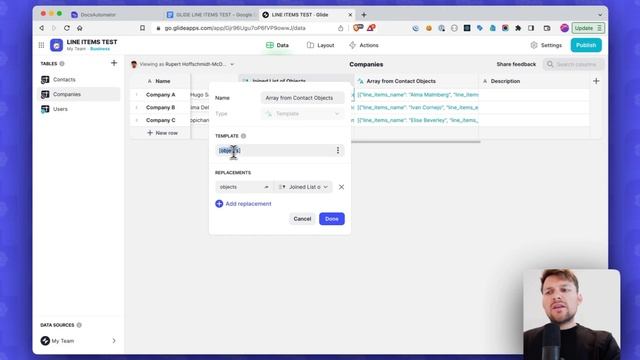Remove the objects replacement

(x=341, y=187)
